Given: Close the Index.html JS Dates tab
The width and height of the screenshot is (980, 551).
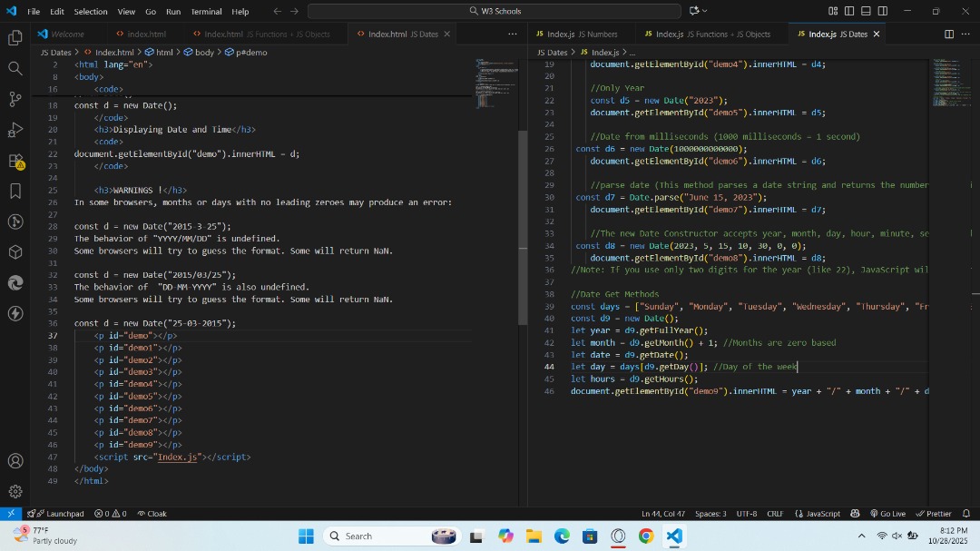Looking at the screenshot, I should [x=446, y=34].
